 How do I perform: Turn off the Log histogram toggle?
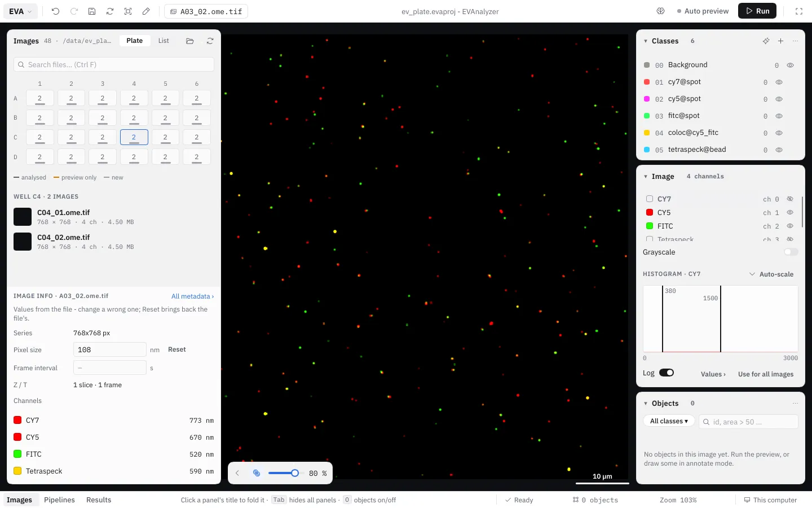pos(667,373)
